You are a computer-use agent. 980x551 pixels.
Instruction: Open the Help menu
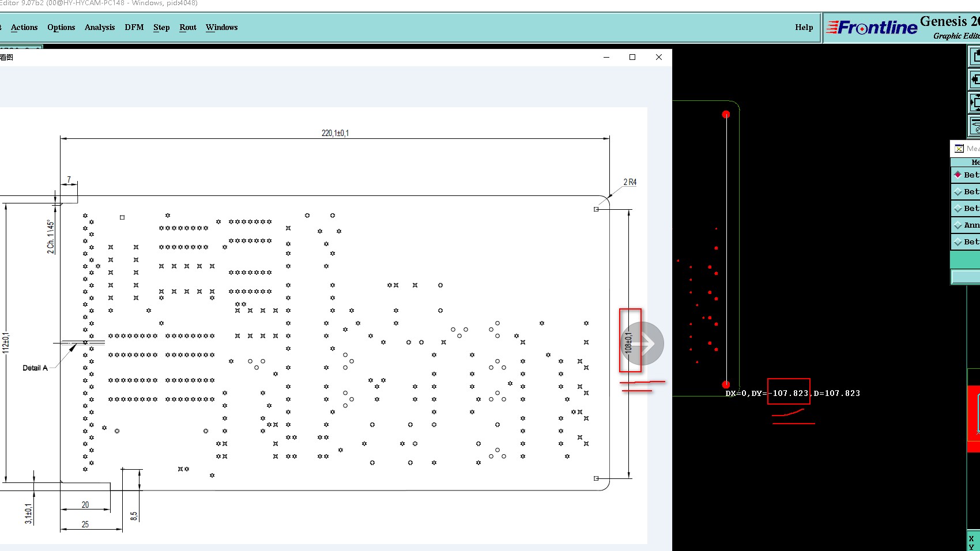(804, 27)
